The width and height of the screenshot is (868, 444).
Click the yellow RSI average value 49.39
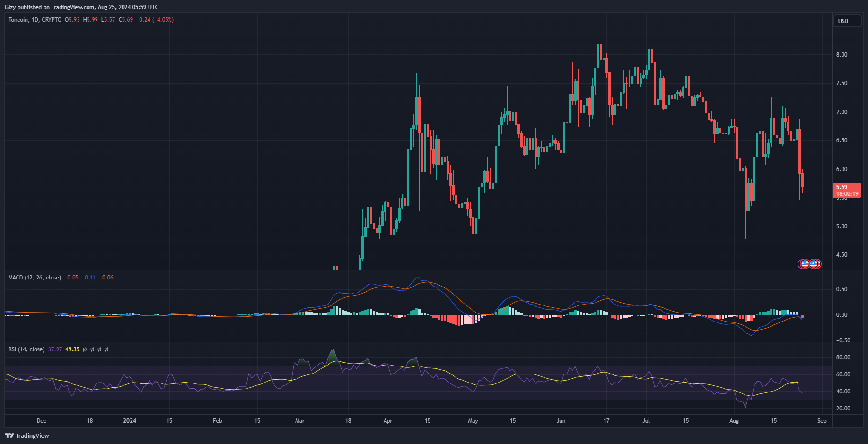point(72,349)
